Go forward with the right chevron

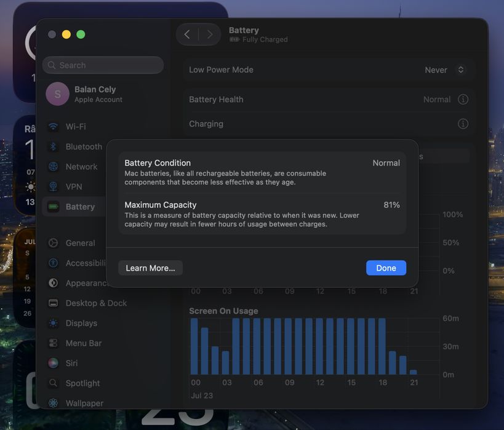click(210, 34)
